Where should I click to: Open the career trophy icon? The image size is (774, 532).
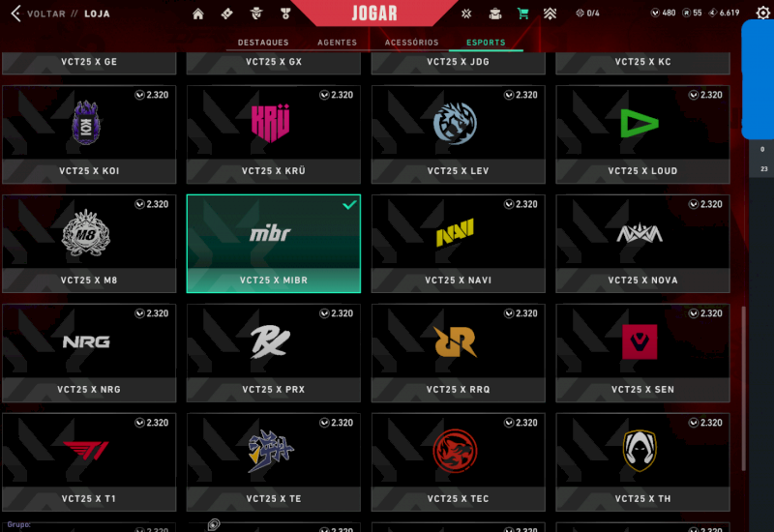coord(285,14)
